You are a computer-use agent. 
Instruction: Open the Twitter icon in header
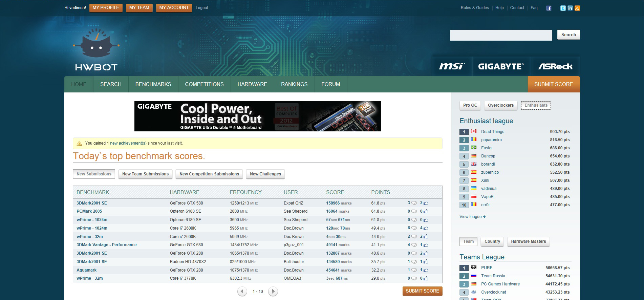[x=563, y=8]
